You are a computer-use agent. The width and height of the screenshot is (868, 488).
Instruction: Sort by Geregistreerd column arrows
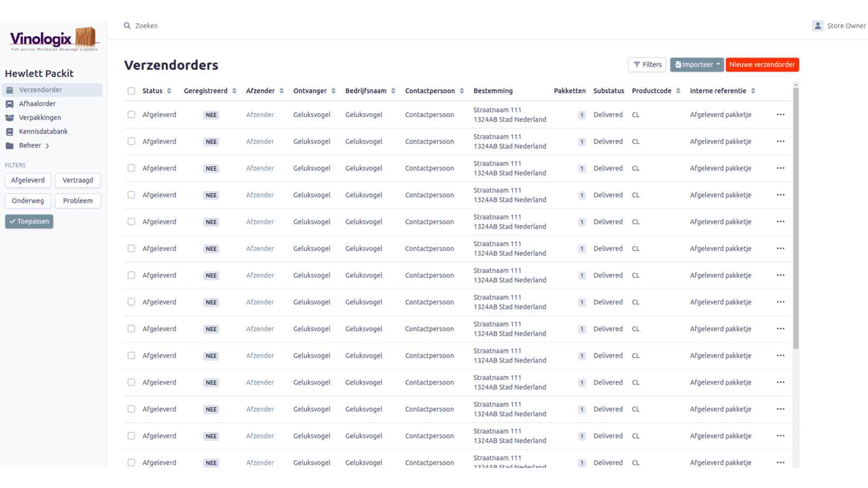click(x=234, y=91)
